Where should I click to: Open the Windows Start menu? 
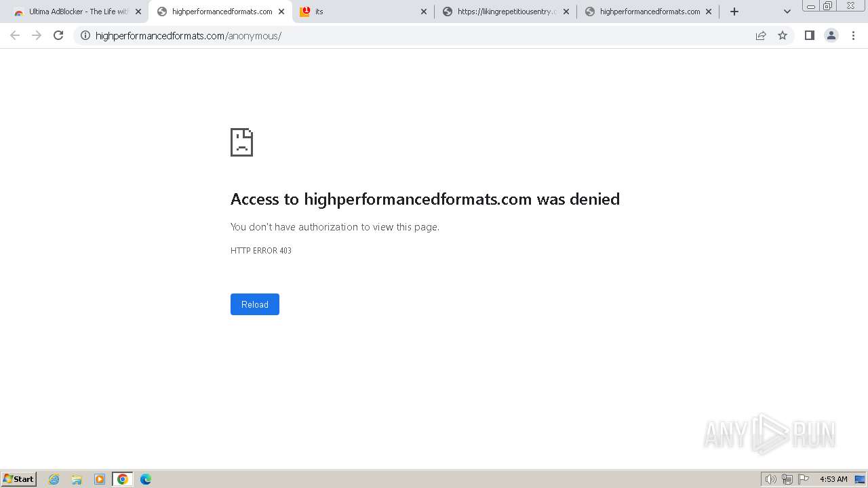click(x=19, y=479)
